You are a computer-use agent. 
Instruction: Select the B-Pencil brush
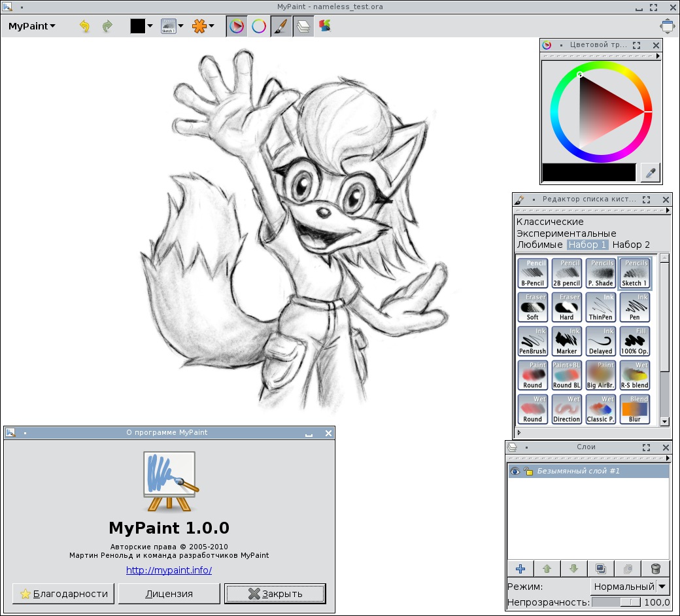(x=532, y=273)
